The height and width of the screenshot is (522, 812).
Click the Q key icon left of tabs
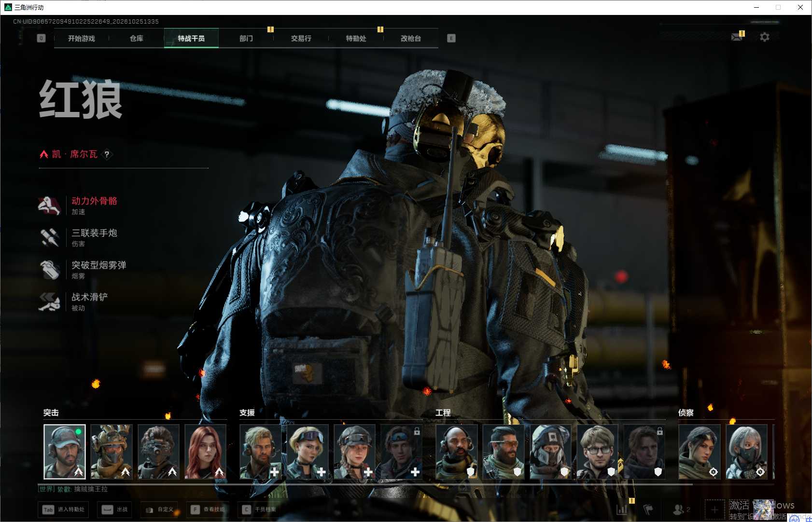[41, 38]
